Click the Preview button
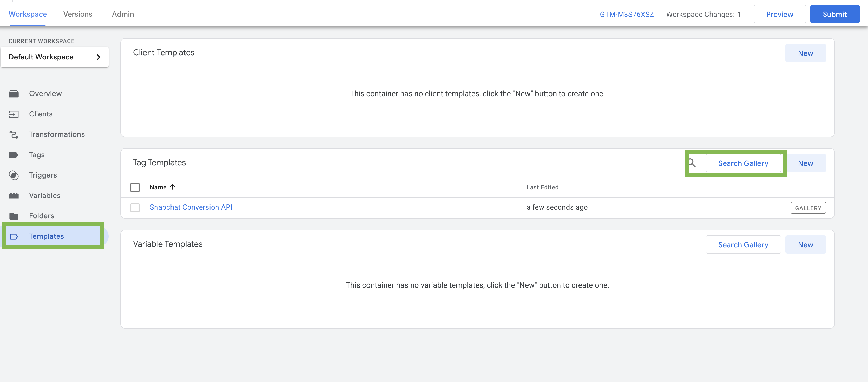The image size is (868, 382). (779, 14)
